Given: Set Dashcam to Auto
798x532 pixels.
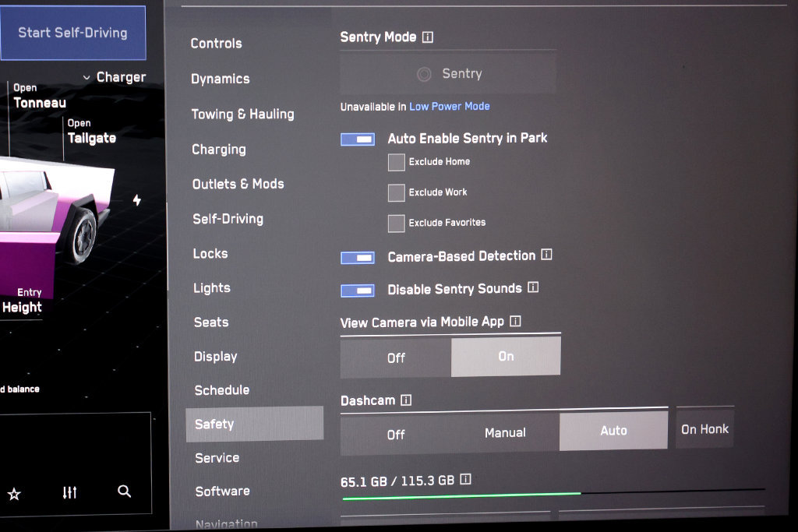Looking at the screenshot, I should pos(613,430).
